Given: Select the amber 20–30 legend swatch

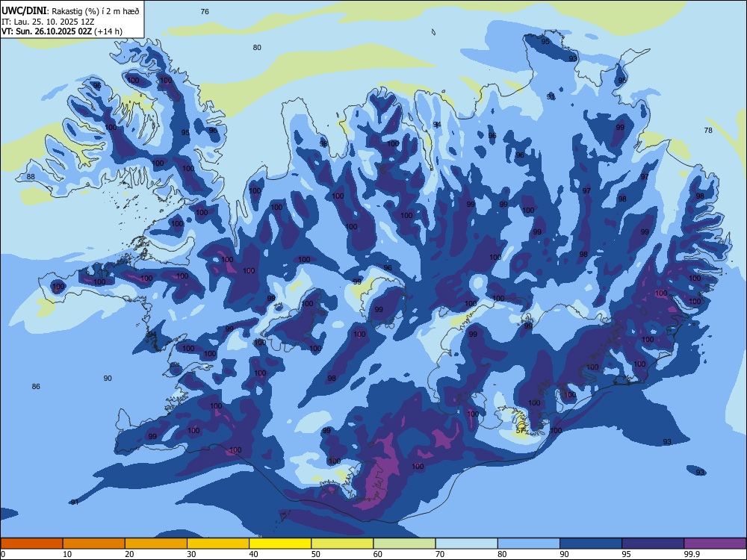Looking at the screenshot, I should [156, 544].
